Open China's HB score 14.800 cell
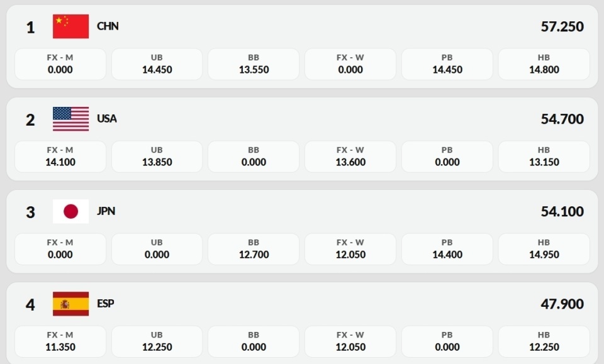Viewport: 604px width, 364px height. 544,64
